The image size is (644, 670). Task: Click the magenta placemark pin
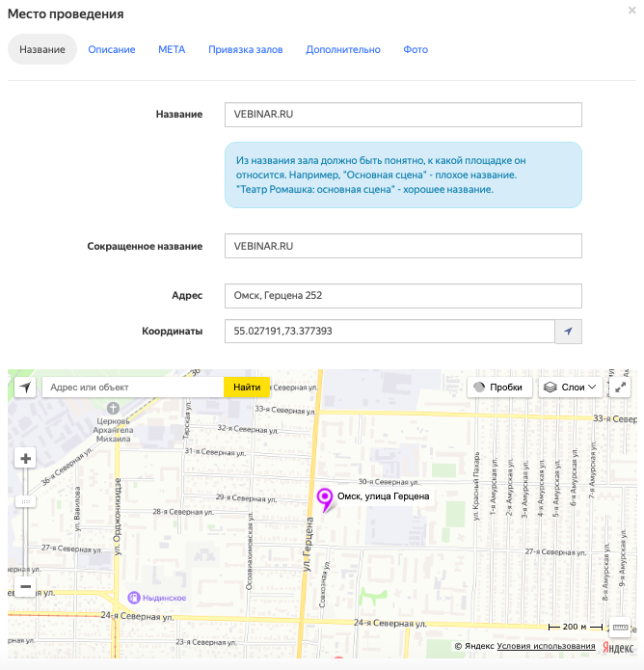[x=325, y=499]
